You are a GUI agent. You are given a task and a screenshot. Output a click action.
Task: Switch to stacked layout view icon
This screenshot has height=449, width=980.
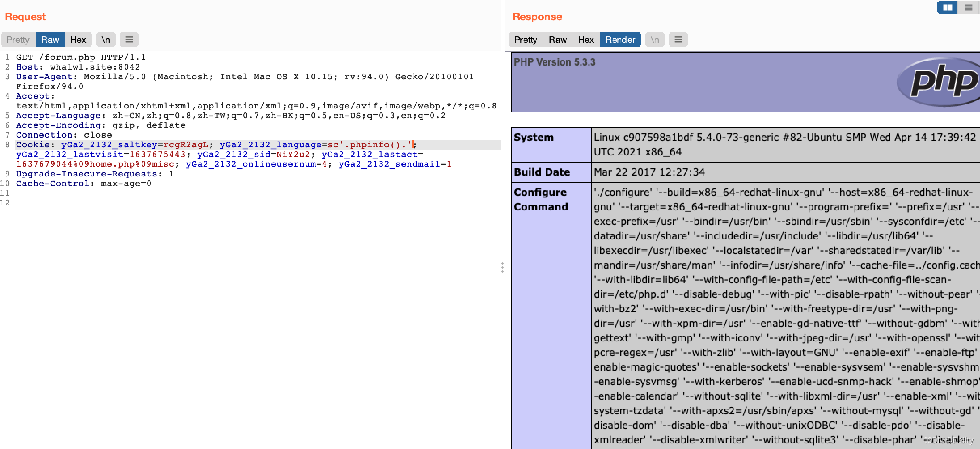968,7
